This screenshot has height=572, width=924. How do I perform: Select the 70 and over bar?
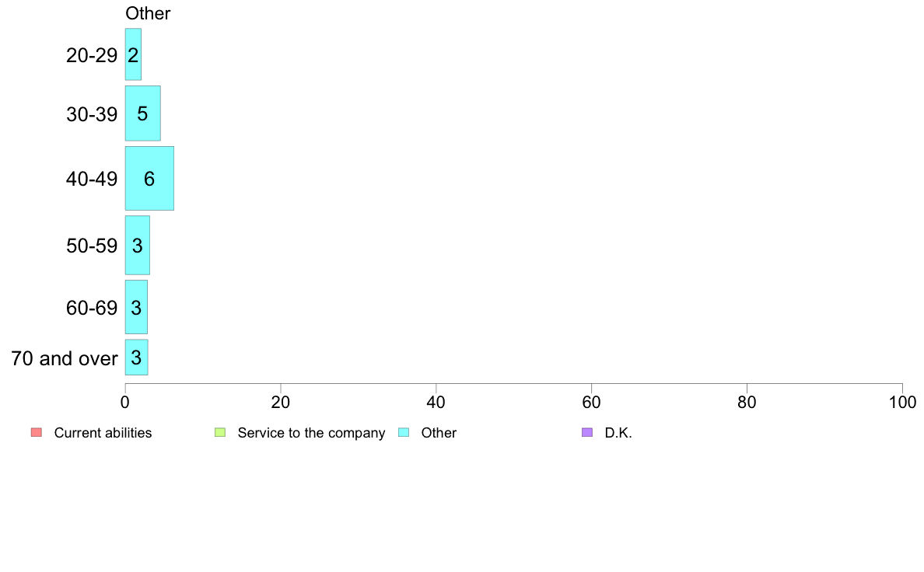136,357
